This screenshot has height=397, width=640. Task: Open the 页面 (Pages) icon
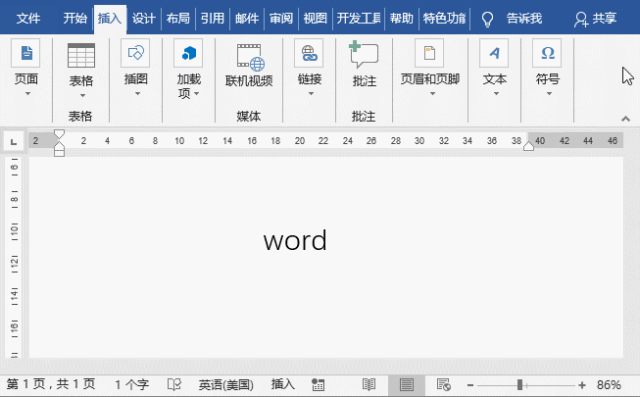(26, 53)
